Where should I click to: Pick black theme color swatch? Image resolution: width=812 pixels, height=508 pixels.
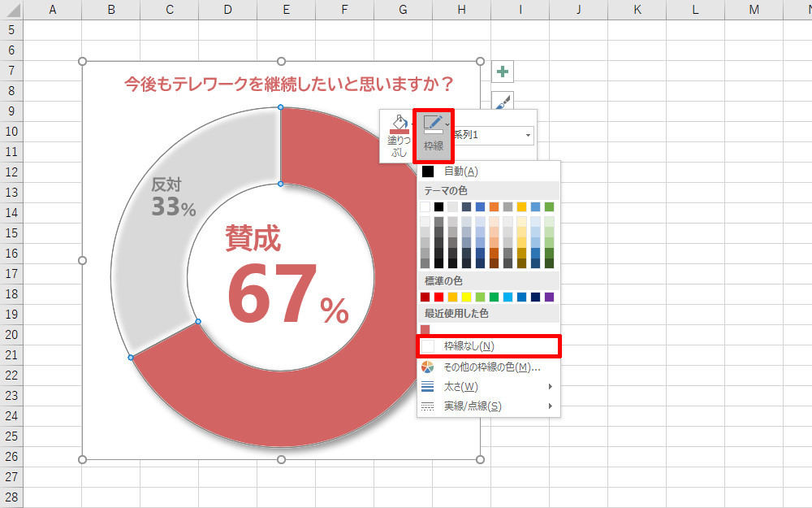[x=438, y=206]
